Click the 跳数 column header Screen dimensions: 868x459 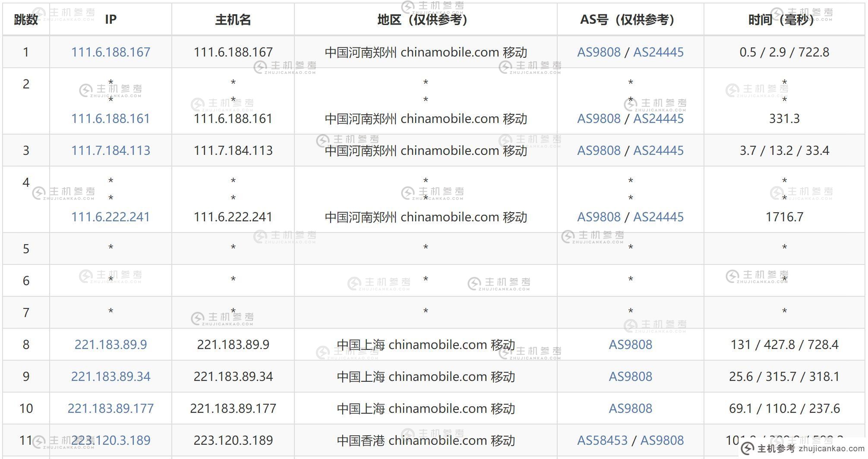(26, 19)
